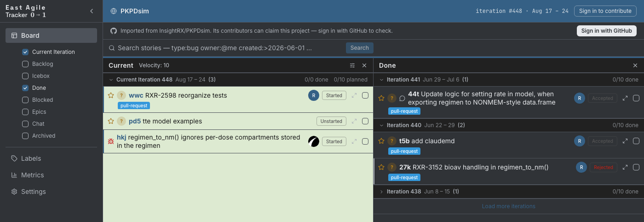Open Started state dropdown on hkj story
644x222 pixels.
click(x=334, y=141)
